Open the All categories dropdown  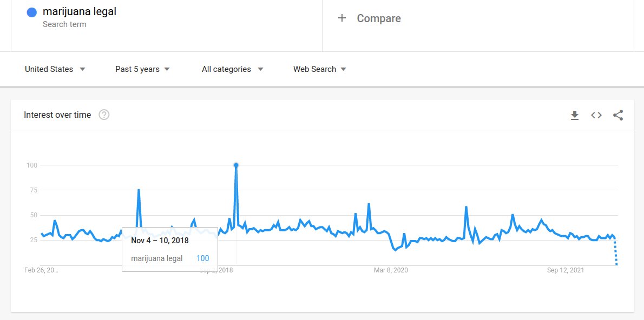232,69
